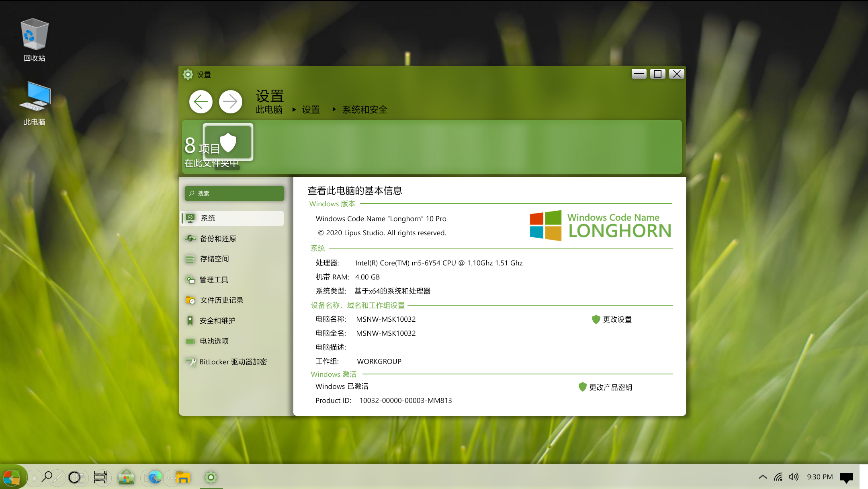Select 存储空间 sidebar item
The height and width of the screenshot is (489, 868).
(x=214, y=259)
